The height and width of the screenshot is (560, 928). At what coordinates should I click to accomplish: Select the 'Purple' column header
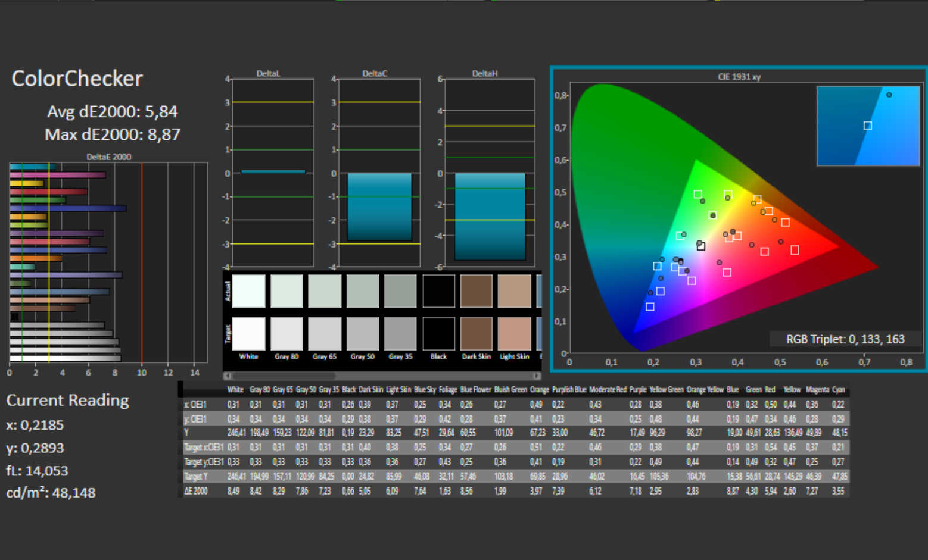pos(638,390)
